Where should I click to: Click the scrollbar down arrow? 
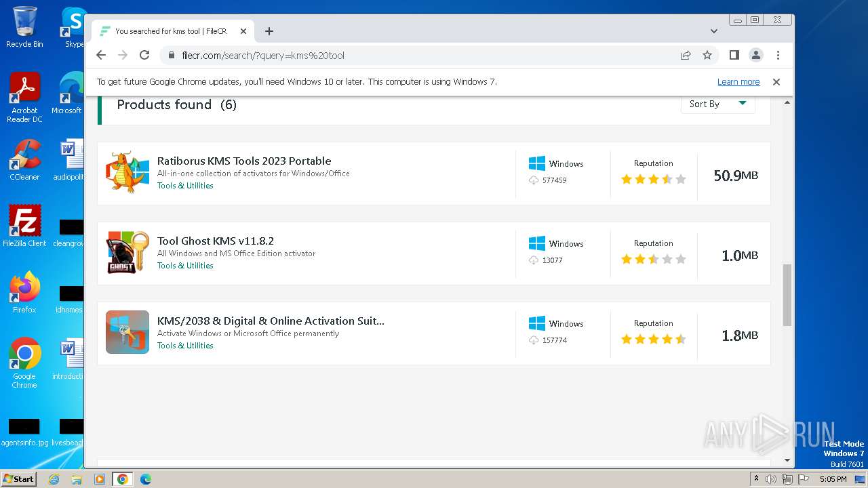coord(787,460)
